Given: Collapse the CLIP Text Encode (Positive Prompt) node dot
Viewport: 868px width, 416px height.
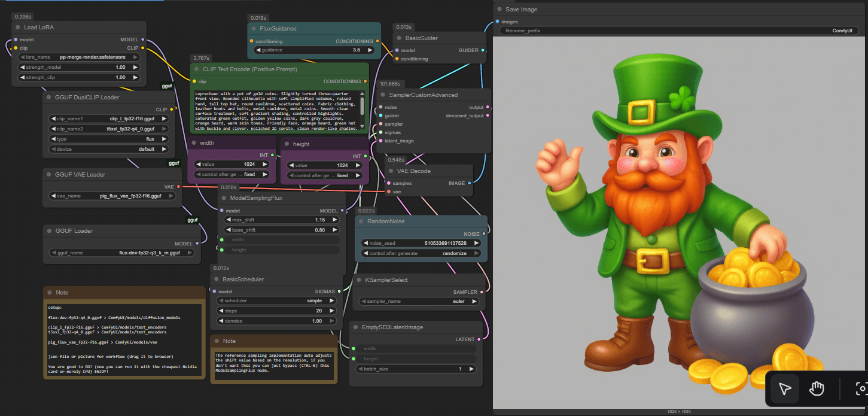Looking at the screenshot, I should point(197,69).
